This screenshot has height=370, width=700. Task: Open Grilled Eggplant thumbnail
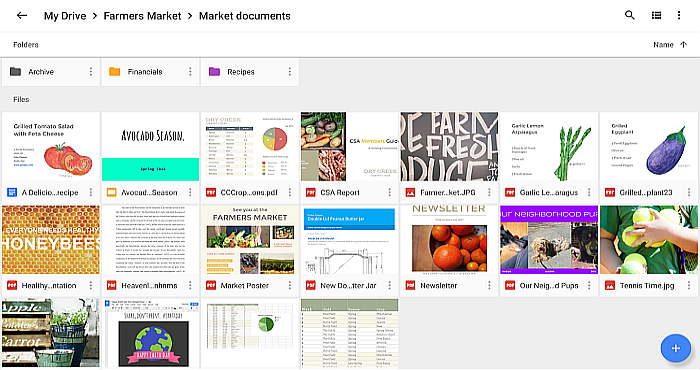(649, 146)
